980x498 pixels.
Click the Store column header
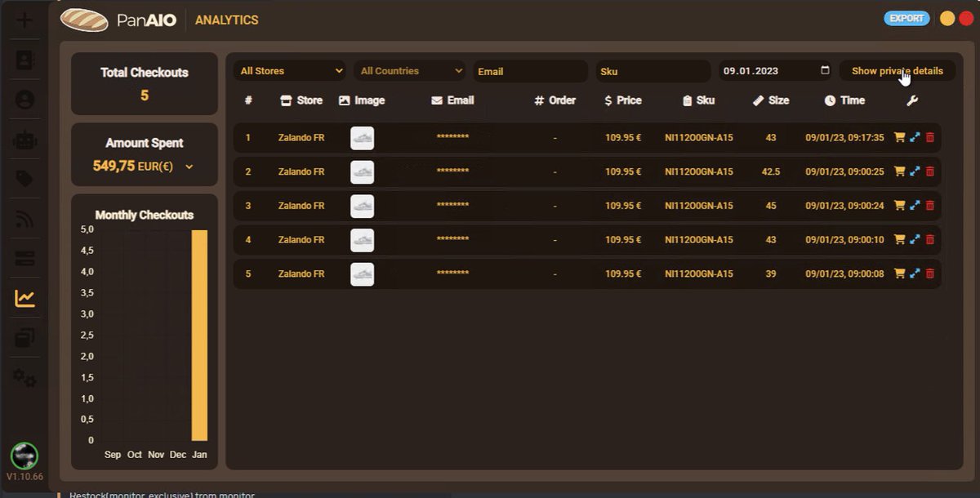pos(301,100)
